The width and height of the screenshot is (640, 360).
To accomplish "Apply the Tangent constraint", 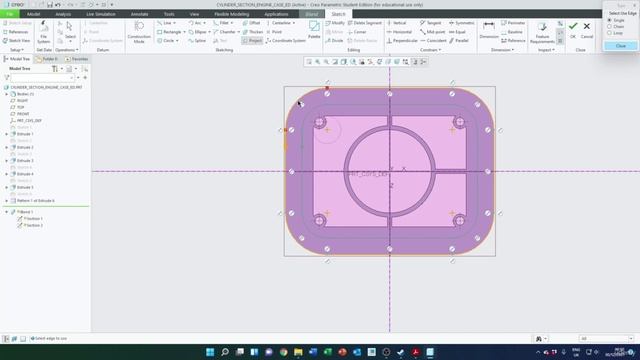I will tap(431, 23).
